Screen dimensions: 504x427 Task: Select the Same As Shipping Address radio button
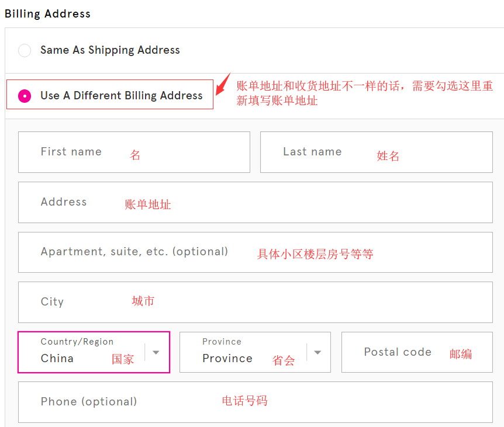(x=25, y=51)
